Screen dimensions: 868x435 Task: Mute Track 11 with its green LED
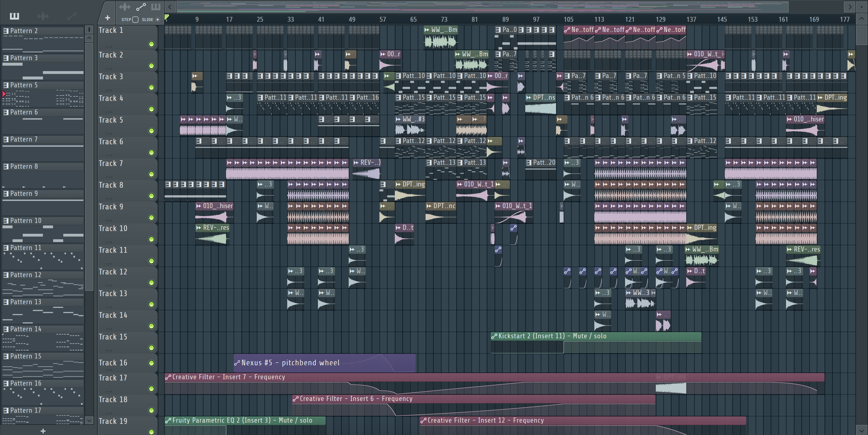pyautogui.click(x=152, y=261)
